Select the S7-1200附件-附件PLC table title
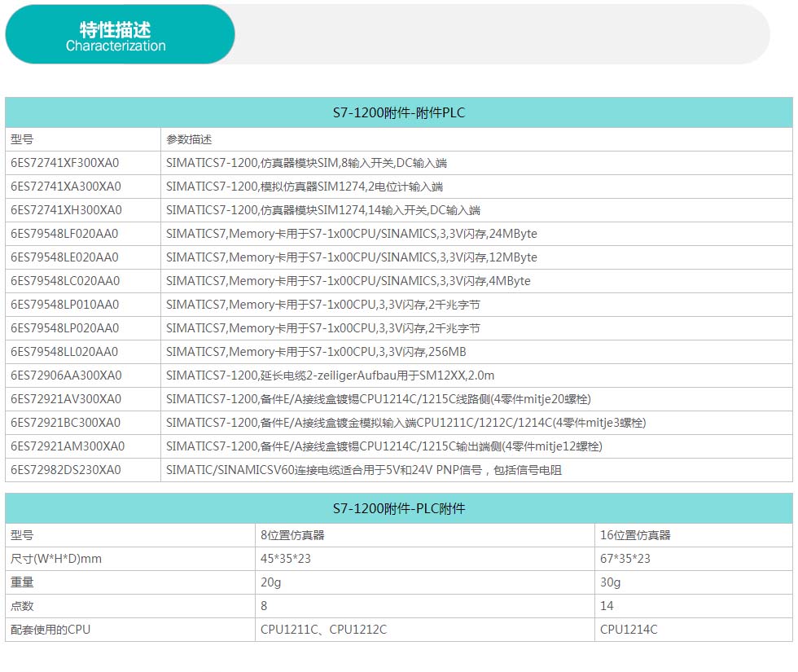 coord(399,112)
